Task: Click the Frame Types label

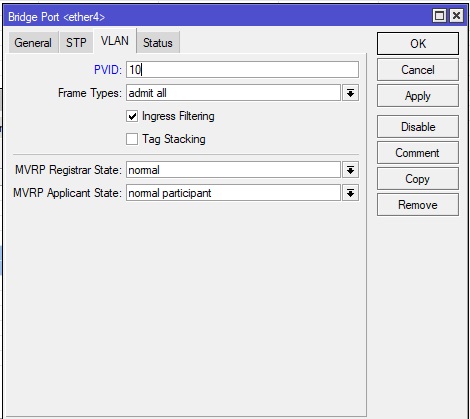Action: [x=90, y=93]
